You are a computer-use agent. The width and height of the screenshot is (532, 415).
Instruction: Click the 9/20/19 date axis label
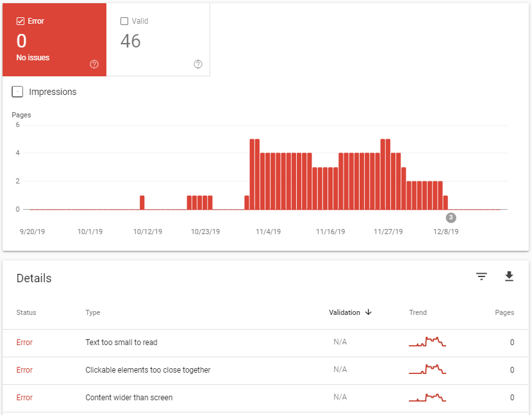(x=32, y=232)
